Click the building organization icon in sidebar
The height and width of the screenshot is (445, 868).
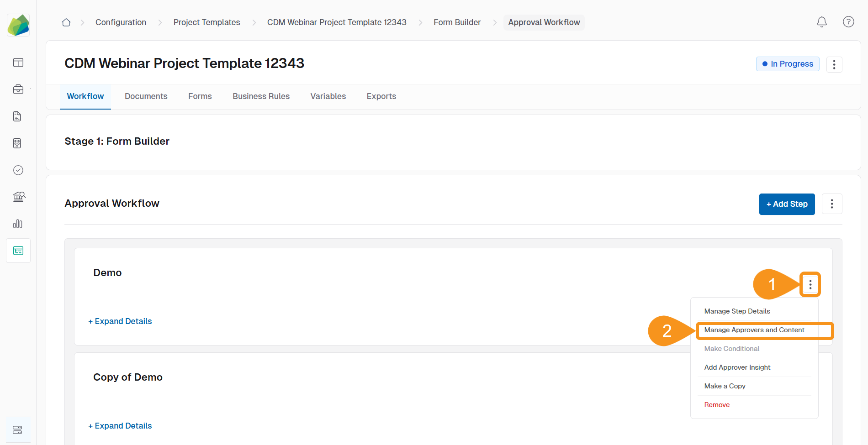(17, 143)
